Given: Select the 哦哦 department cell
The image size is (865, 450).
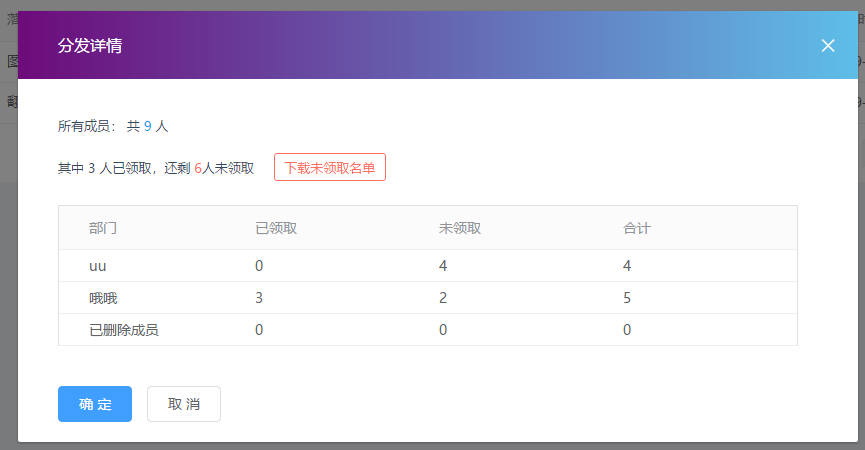Looking at the screenshot, I should coord(103,298).
